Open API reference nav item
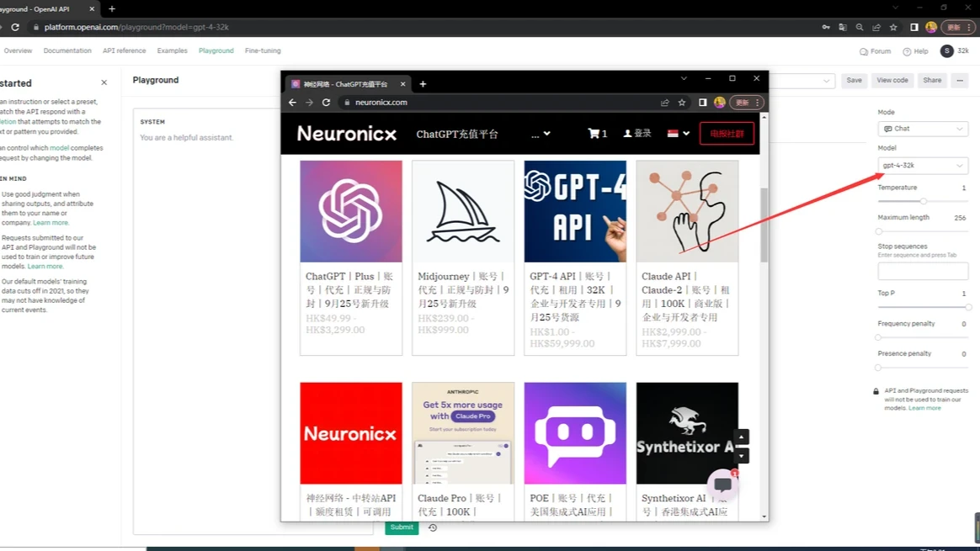 coord(125,50)
